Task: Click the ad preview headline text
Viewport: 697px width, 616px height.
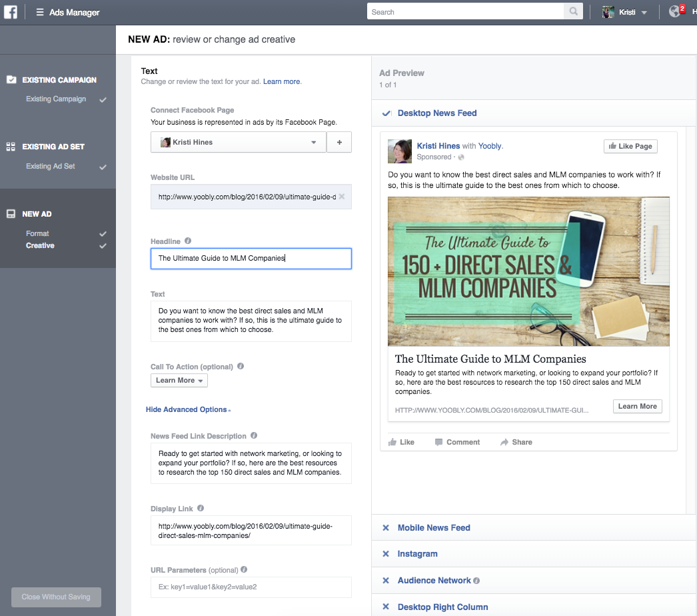Action: tap(490, 359)
